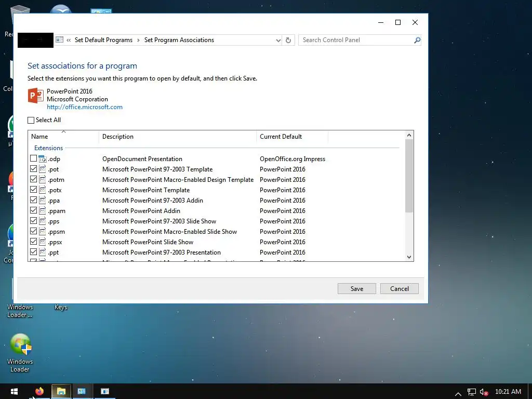Image resolution: width=532 pixels, height=399 pixels.
Task: Check the .odp extension checkbox
Action: point(33,158)
